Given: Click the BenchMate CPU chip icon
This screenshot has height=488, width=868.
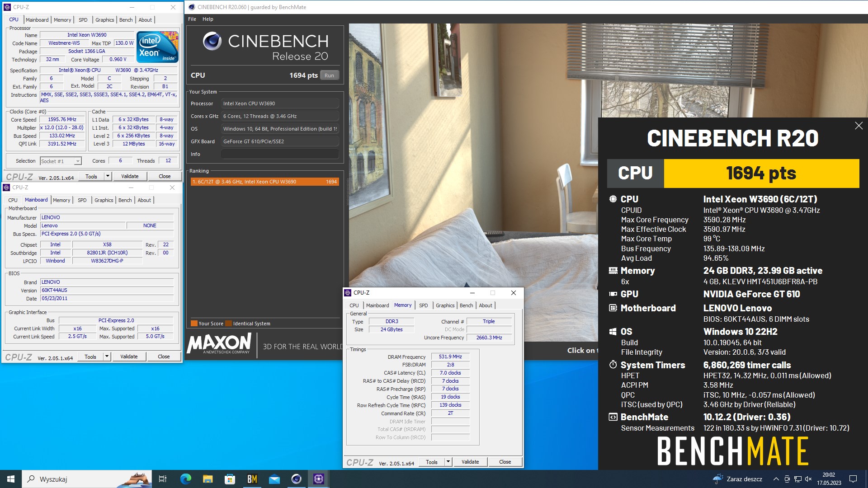Looking at the screenshot, I should [x=613, y=199].
